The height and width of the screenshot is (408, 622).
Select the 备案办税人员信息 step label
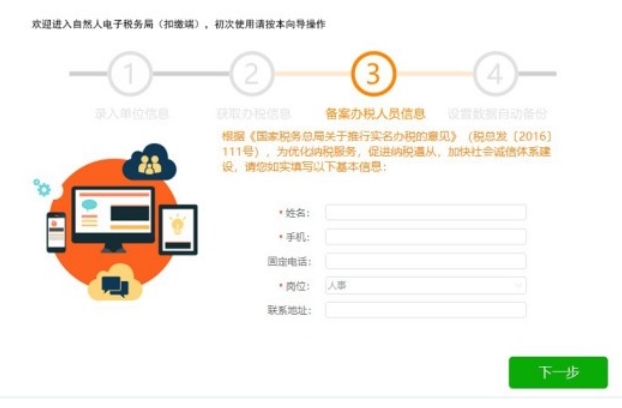375,114
